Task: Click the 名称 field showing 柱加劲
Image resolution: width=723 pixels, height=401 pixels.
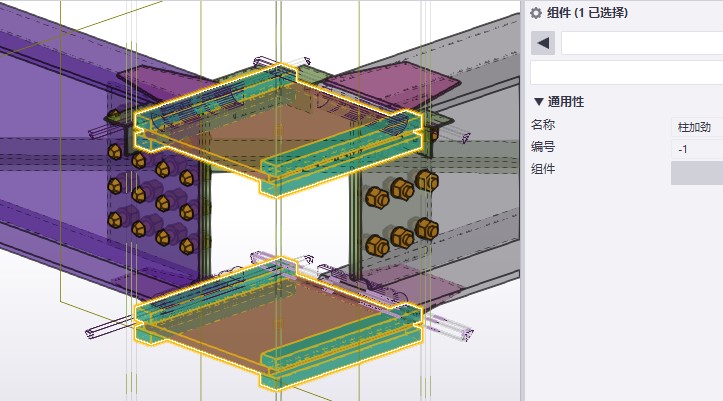Action: [697, 127]
